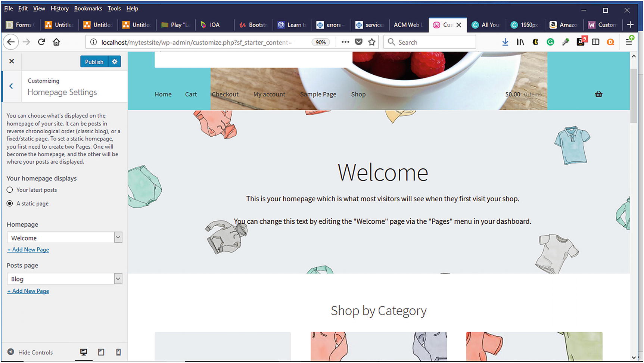Open the Posts page dropdown showing Blog

(65, 279)
